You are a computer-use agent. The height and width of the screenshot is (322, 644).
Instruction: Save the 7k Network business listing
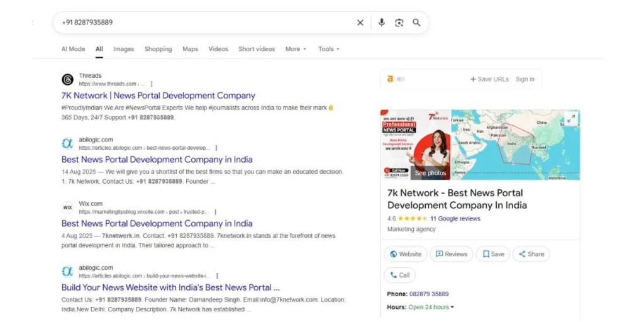point(492,254)
